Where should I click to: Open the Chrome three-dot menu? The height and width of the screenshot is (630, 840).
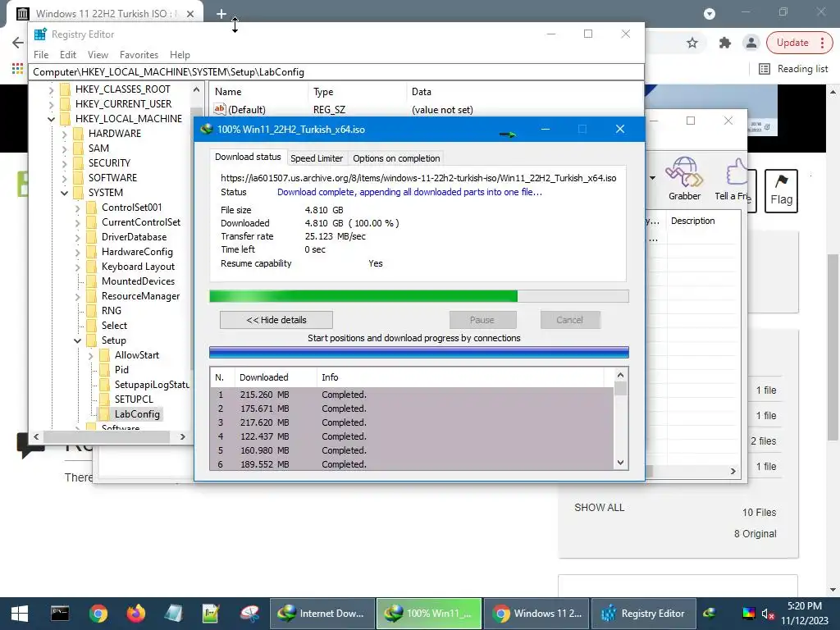pos(822,43)
